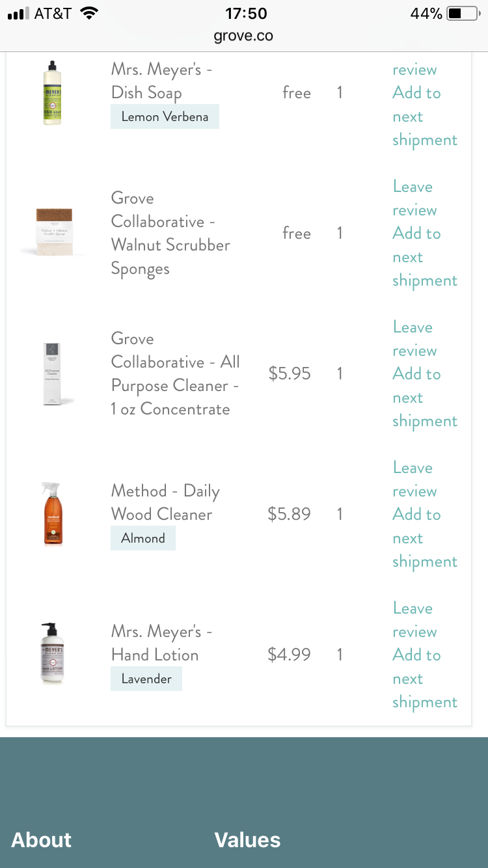The height and width of the screenshot is (868, 488).
Task: Add All Purpose Cleaner to next shipment
Action: click(424, 398)
